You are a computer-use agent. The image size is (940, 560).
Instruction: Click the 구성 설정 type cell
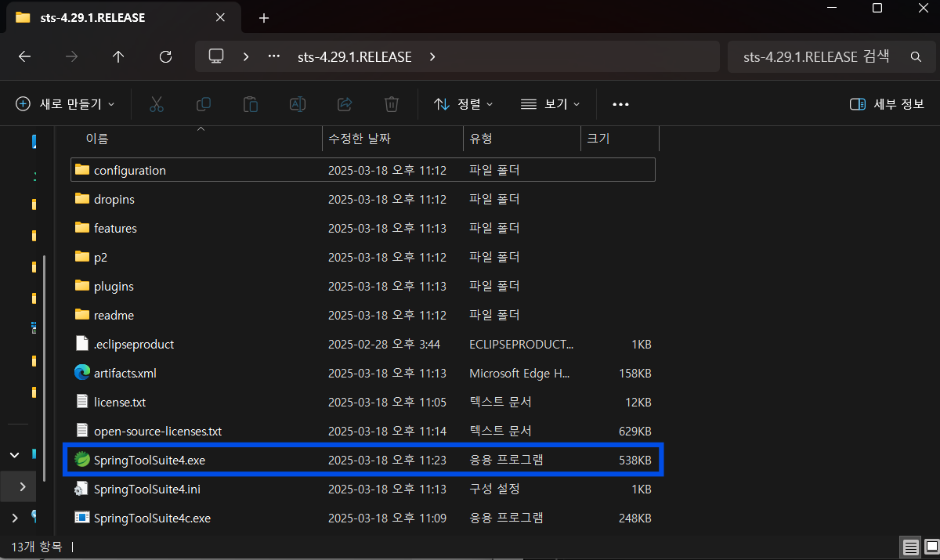(493, 489)
